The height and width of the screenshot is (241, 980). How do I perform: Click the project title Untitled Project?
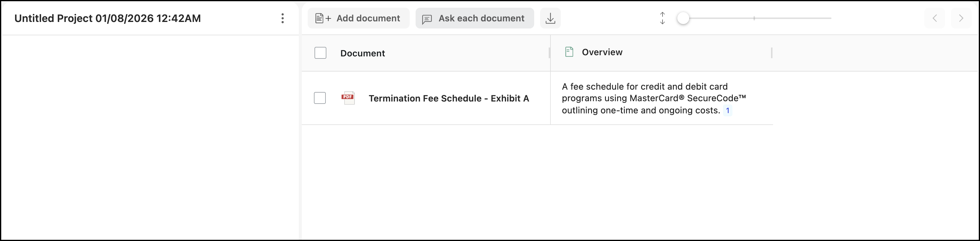coord(108,18)
